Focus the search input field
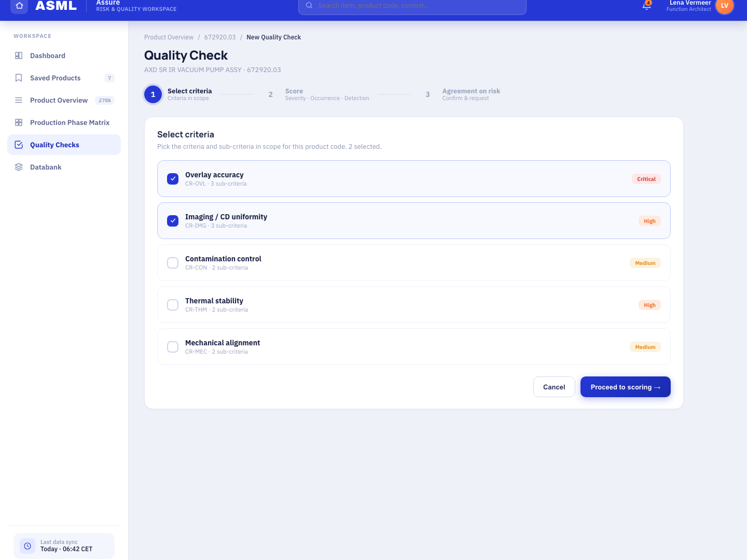Image resolution: width=747 pixels, height=560 pixels. pyautogui.click(x=412, y=6)
